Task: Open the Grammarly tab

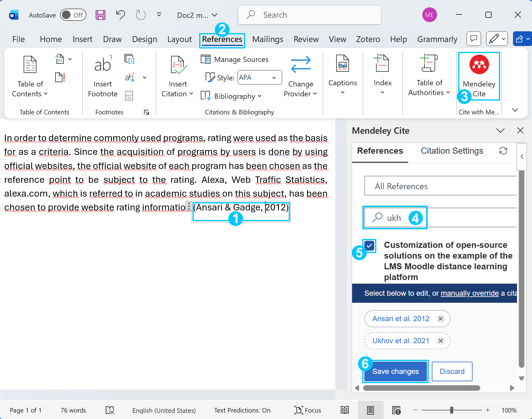Action: tap(437, 39)
